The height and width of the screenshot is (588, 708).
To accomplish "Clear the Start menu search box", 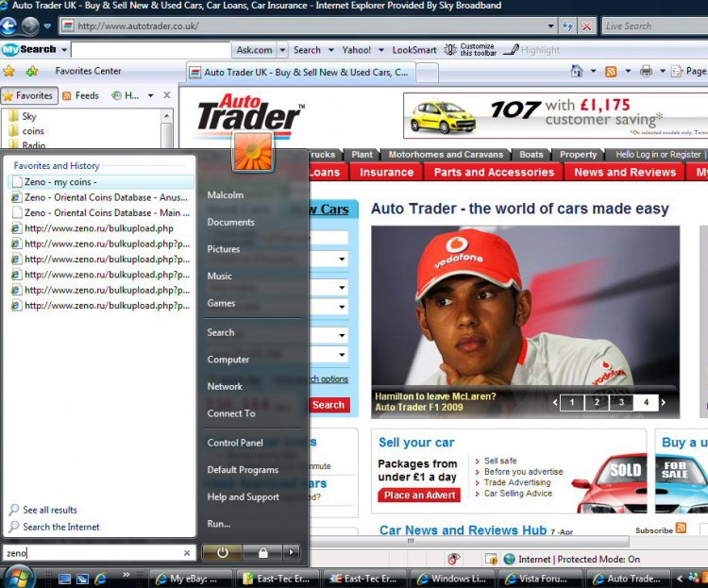I will point(187,553).
